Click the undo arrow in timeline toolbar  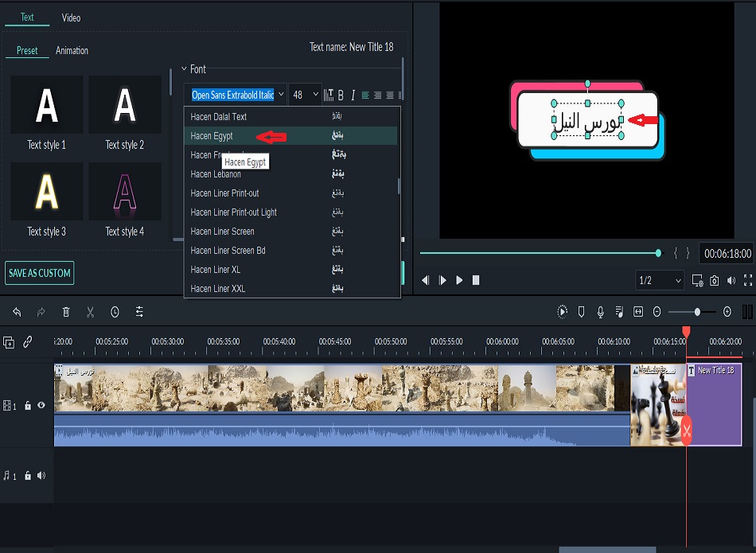(x=17, y=313)
